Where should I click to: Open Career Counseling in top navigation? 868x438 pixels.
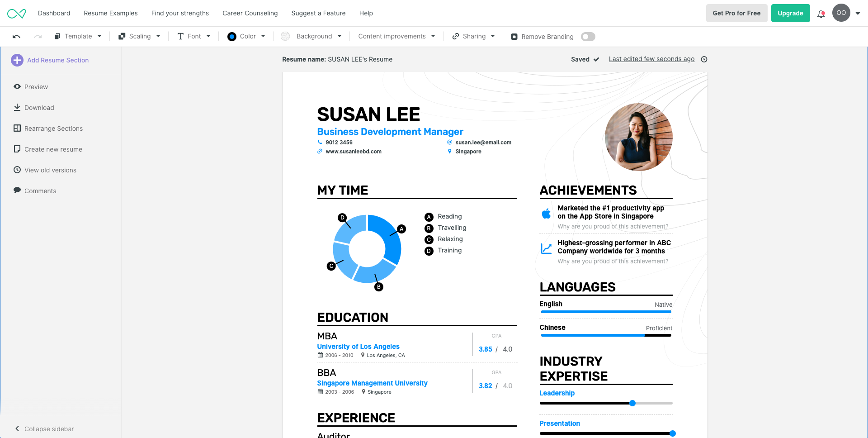point(250,13)
